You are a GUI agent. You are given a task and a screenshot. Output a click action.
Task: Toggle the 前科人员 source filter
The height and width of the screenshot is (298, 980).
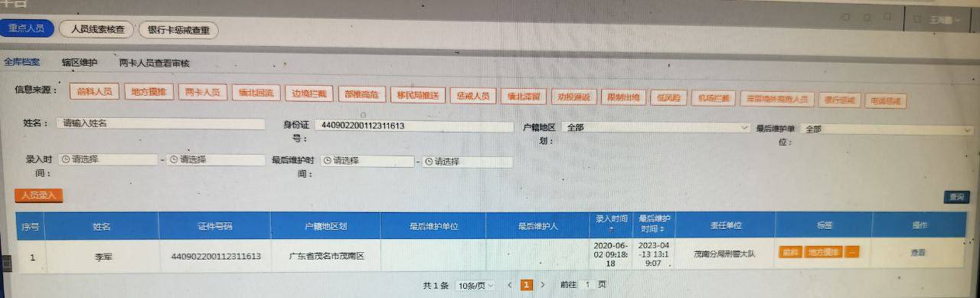[x=94, y=93]
